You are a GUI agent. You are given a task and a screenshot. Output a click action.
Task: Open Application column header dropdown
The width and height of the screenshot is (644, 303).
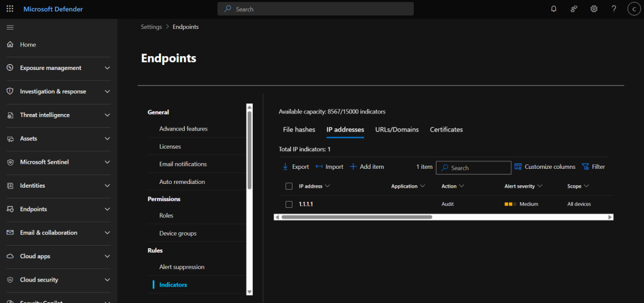tap(408, 186)
